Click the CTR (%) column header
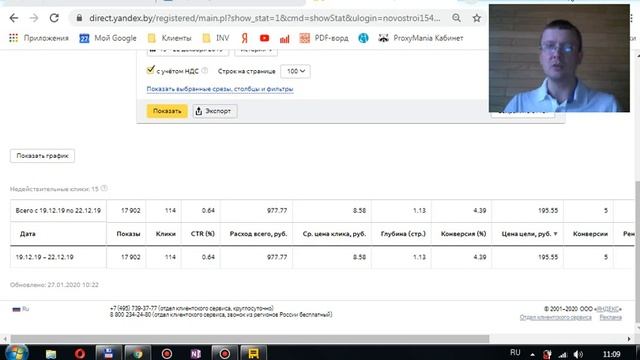 click(202, 234)
